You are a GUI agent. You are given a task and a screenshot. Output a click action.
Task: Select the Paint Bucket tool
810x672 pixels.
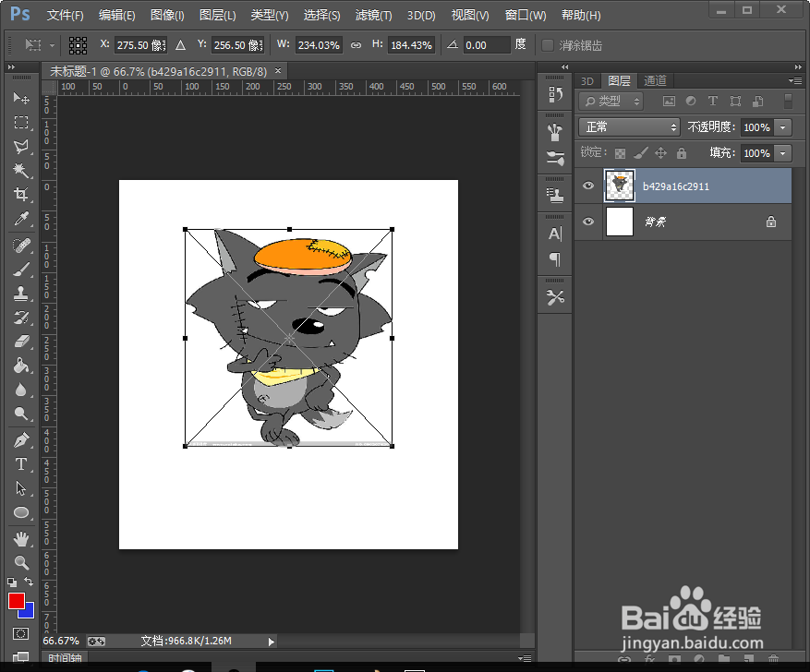click(21, 366)
